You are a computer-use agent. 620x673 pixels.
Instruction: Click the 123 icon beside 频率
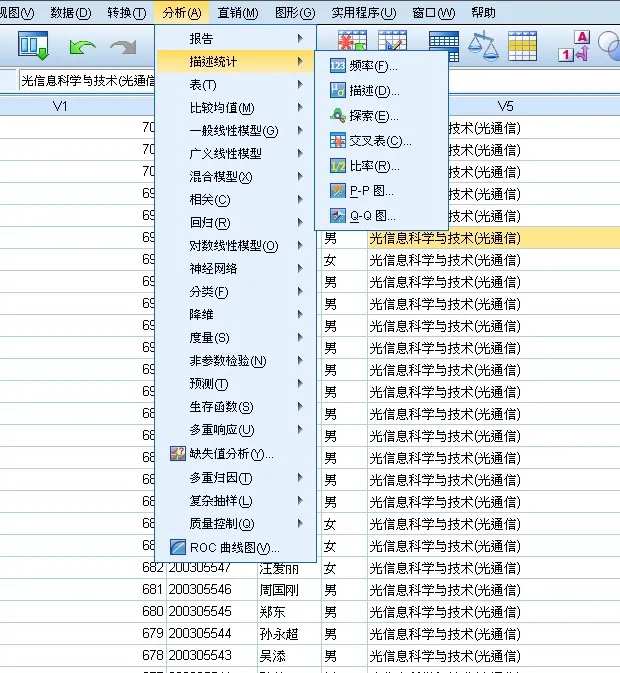tap(338, 66)
